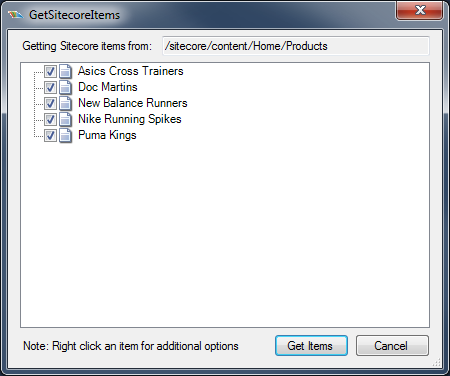Select the page icon for New Balance Runners
Viewport: 450px width, 376px height.
pos(65,103)
